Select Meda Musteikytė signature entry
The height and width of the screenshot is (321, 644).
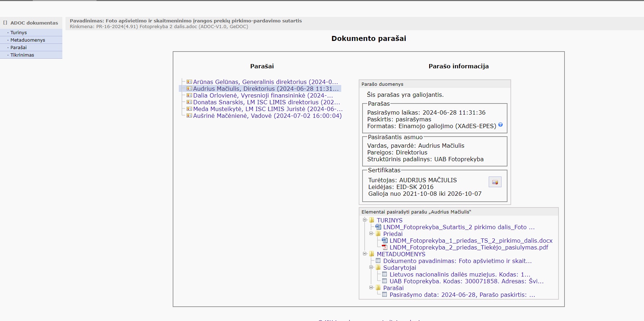click(268, 109)
